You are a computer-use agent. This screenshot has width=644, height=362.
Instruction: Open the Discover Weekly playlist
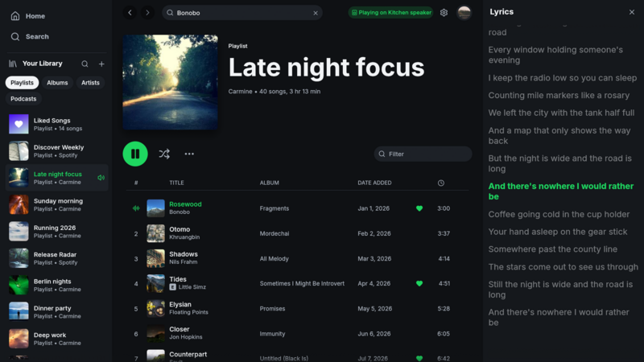coord(56,151)
